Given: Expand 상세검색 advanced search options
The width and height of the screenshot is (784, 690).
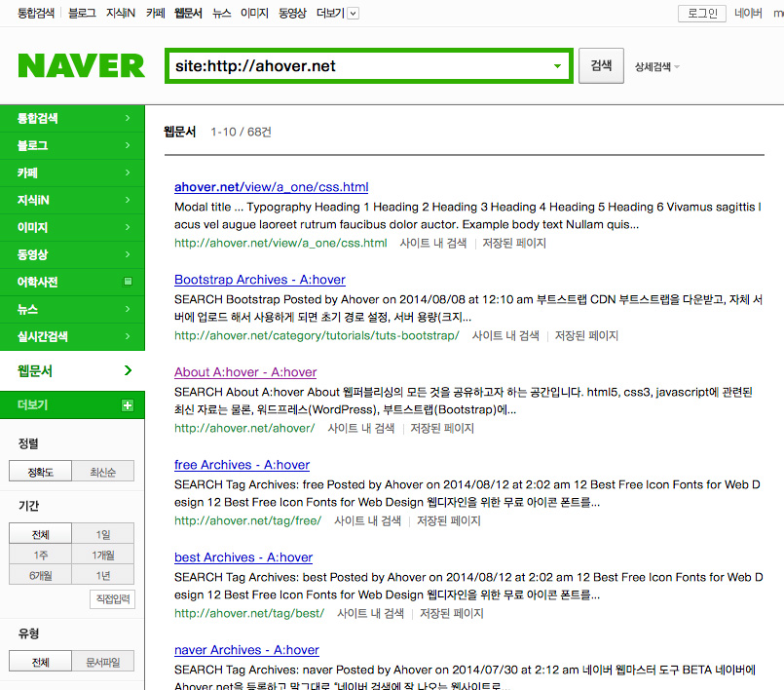Looking at the screenshot, I should 657,66.
